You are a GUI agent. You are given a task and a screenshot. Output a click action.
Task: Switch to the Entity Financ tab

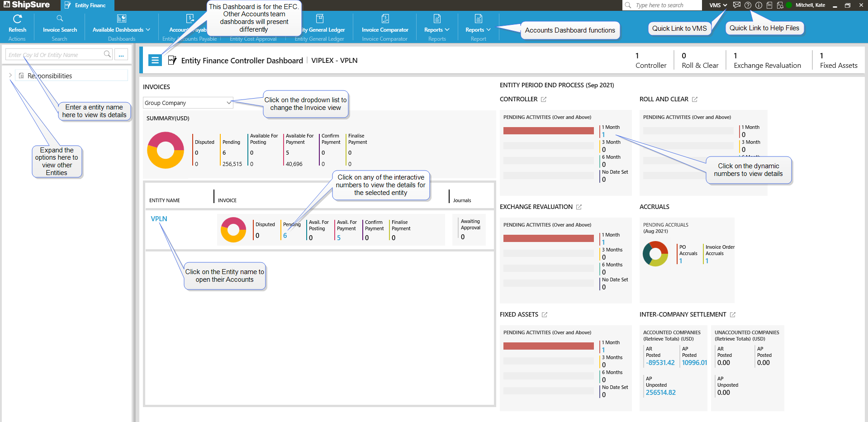[87, 5]
